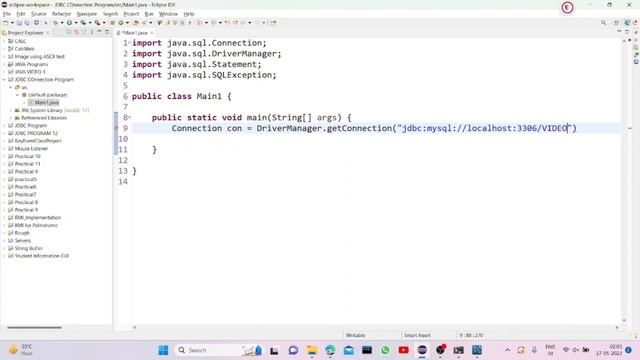Select the KeyEventClassProject project
The image size is (640, 360).
pos(38,141)
